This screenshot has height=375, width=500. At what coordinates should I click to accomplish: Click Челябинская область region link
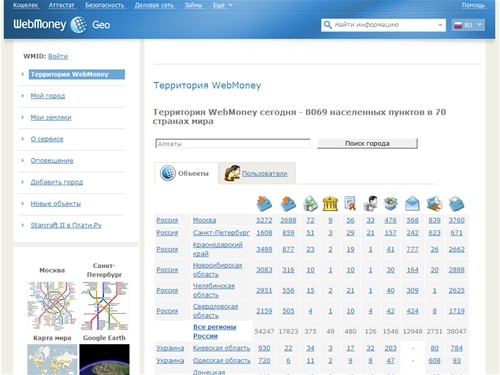click(x=214, y=290)
